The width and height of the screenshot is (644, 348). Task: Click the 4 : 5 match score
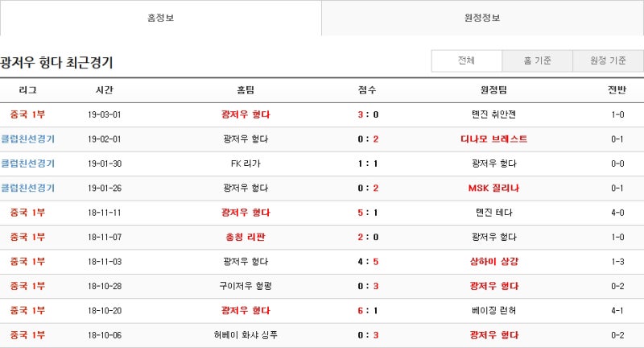368,262
